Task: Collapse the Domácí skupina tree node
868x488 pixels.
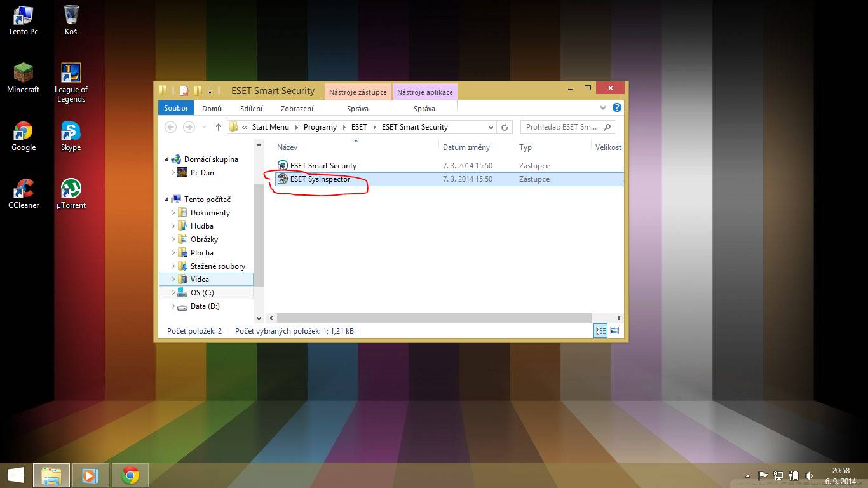Action: click(168, 159)
